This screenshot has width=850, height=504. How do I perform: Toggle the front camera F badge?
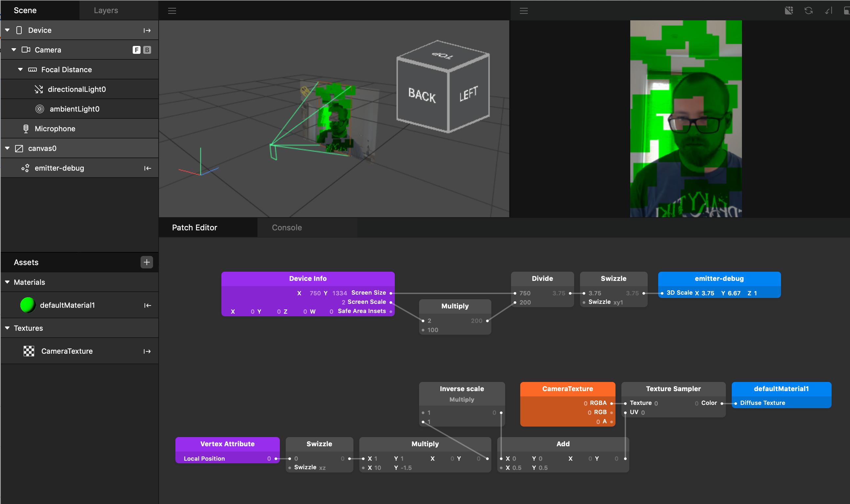(136, 50)
